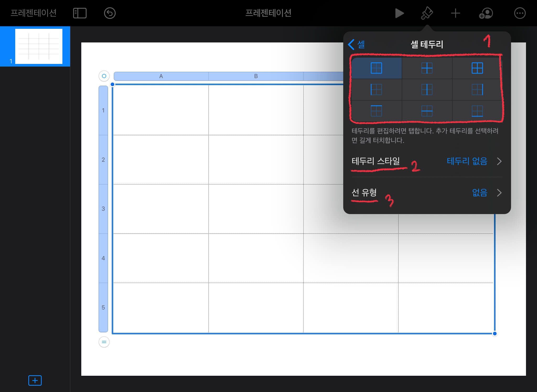Image resolution: width=537 pixels, height=392 pixels.
Task: Add new slide with plus button
Action: [x=35, y=380]
